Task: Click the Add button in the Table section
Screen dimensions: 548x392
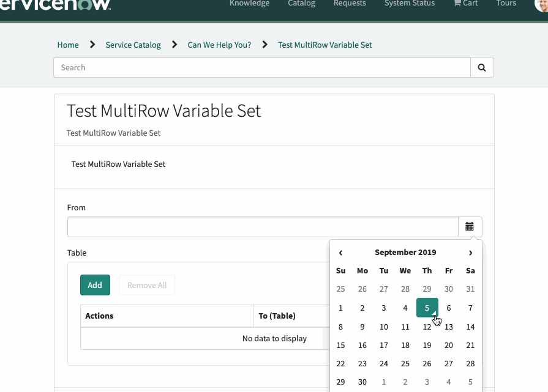Action: [95, 285]
